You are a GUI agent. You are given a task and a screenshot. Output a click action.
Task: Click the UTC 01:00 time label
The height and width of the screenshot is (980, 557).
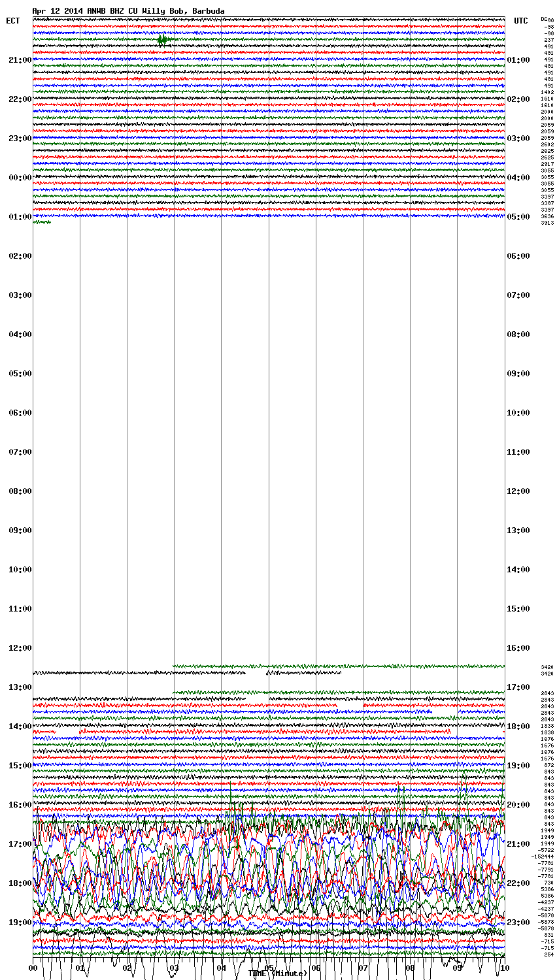click(x=518, y=60)
